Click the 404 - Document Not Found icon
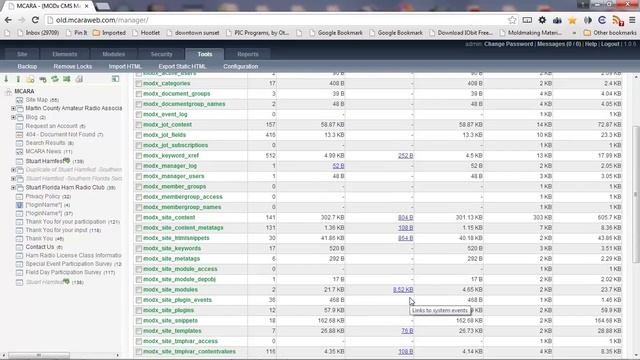The width and height of the screenshot is (640, 360). pos(19,134)
